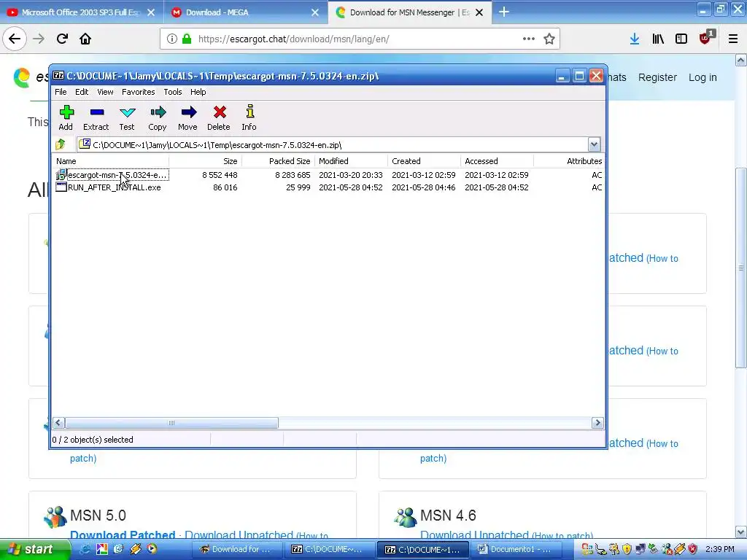Image resolution: width=747 pixels, height=560 pixels.
Task: Open 7-Zip Edit menu
Action: [x=82, y=92]
